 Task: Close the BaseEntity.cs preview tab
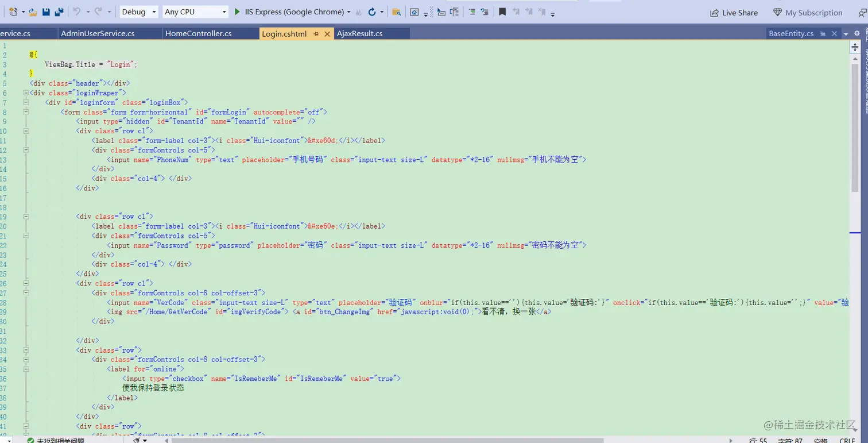(x=835, y=33)
